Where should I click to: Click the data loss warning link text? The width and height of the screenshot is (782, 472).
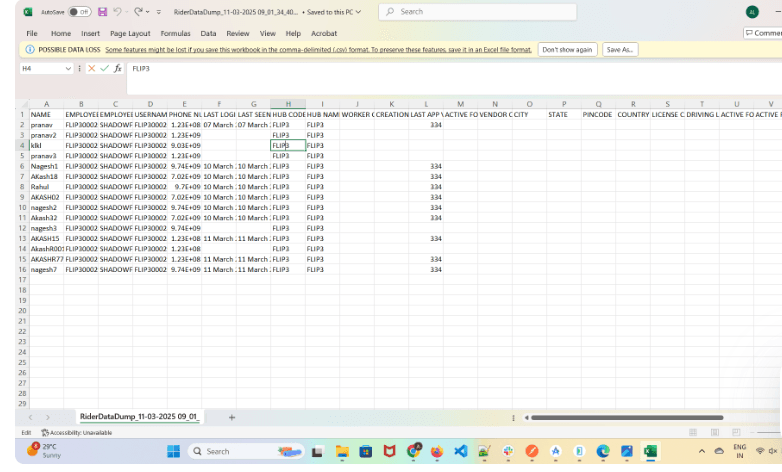[318, 50]
